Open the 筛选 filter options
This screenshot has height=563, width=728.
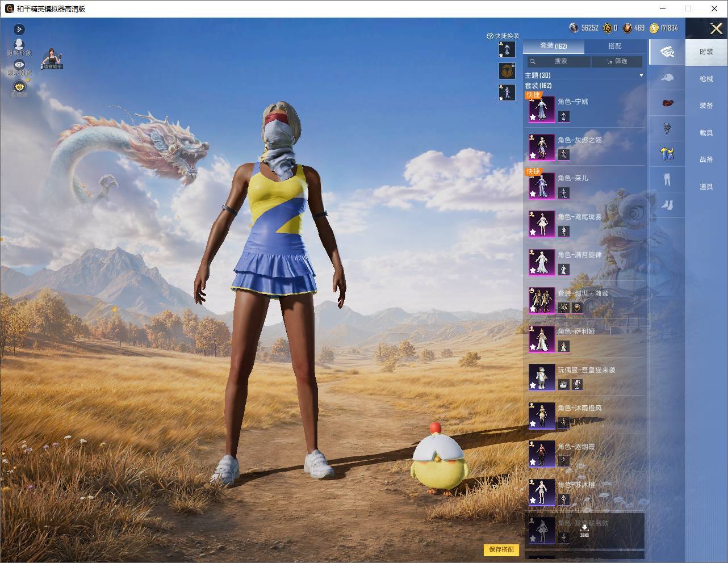click(x=617, y=61)
